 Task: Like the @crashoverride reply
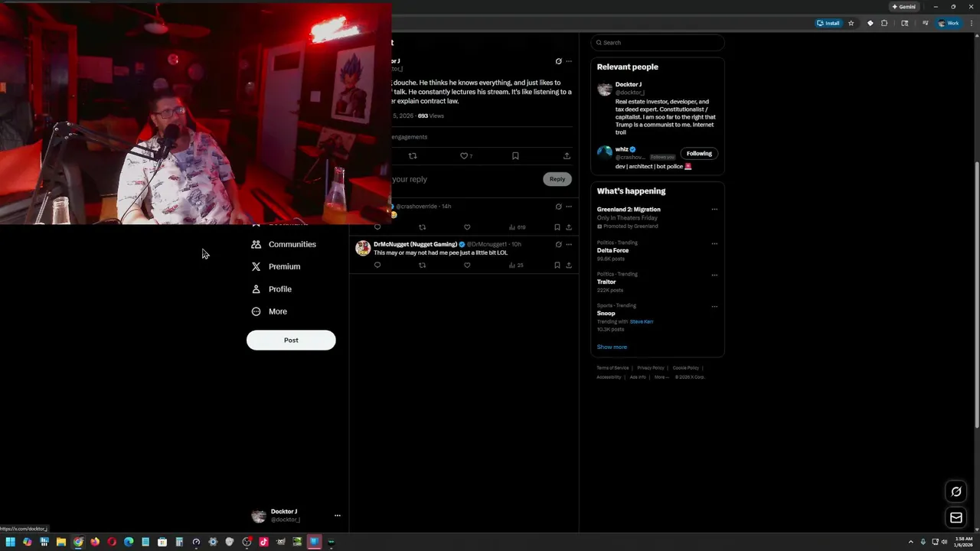click(x=467, y=227)
